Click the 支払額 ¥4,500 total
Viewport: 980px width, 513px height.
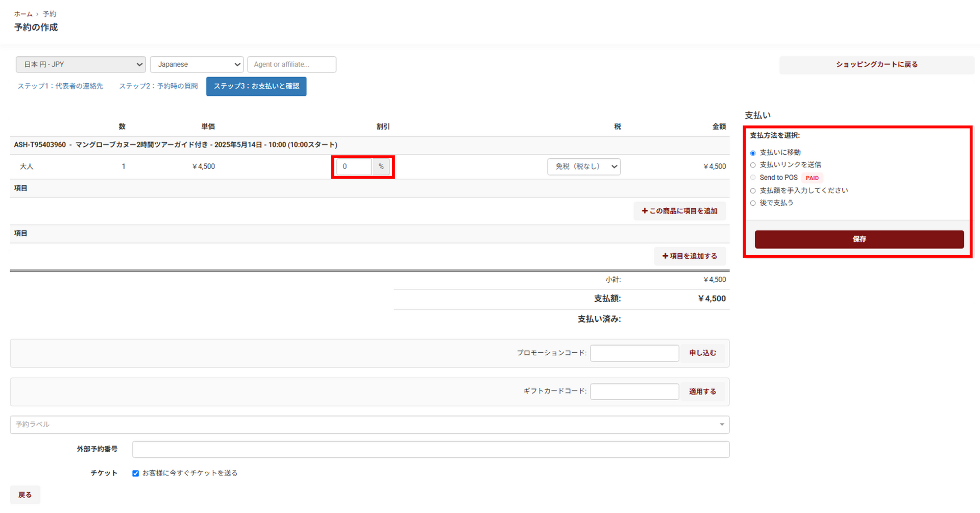(x=712, y=299)
